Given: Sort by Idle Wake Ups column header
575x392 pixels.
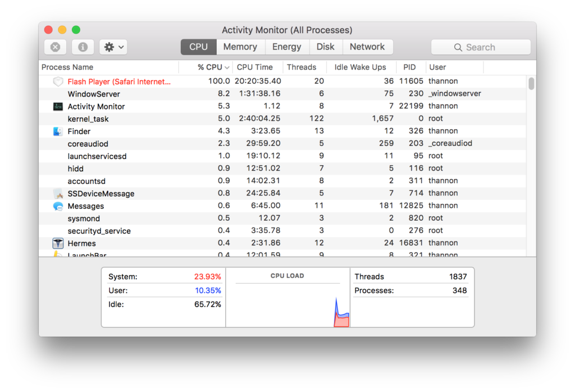Looking at the screenshot, I should (x=360, y=67).
